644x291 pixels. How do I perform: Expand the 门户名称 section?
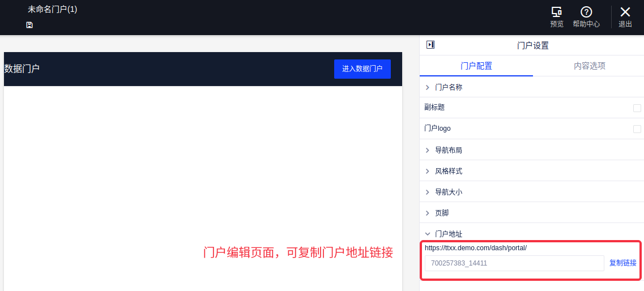coord(428,87)
